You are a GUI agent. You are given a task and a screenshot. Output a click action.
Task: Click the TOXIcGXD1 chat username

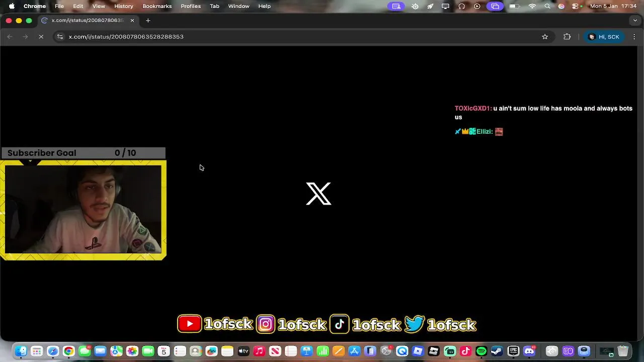[x=473, y=109]
